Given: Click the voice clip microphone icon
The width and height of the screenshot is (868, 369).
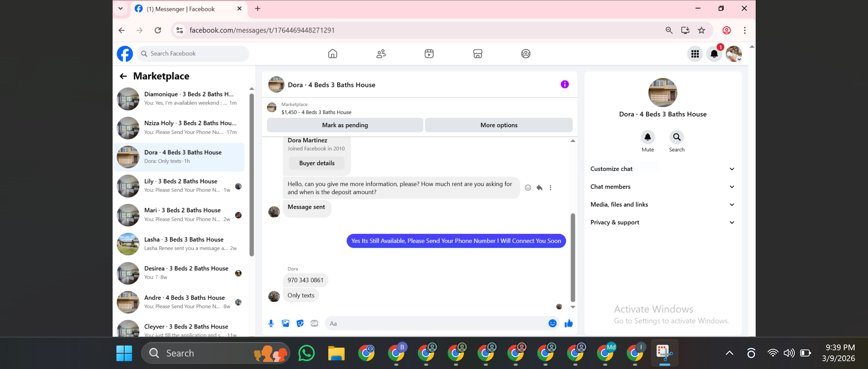Looking at the screenshot, I should pos(271,323).
